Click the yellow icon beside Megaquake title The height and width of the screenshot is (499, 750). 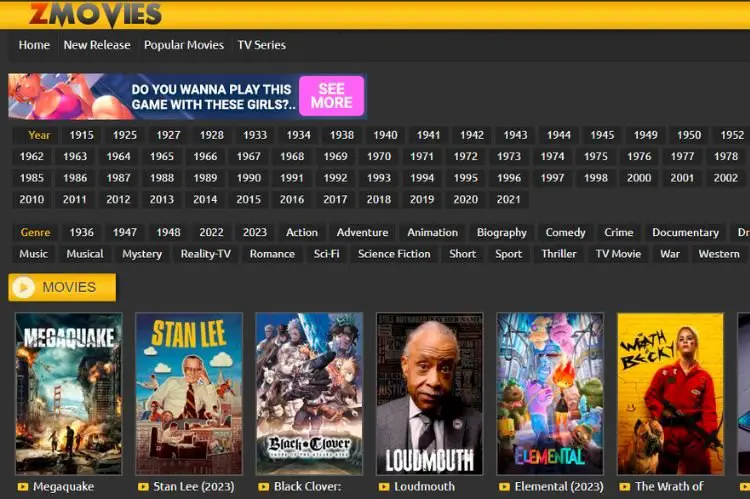coord(22,487)
